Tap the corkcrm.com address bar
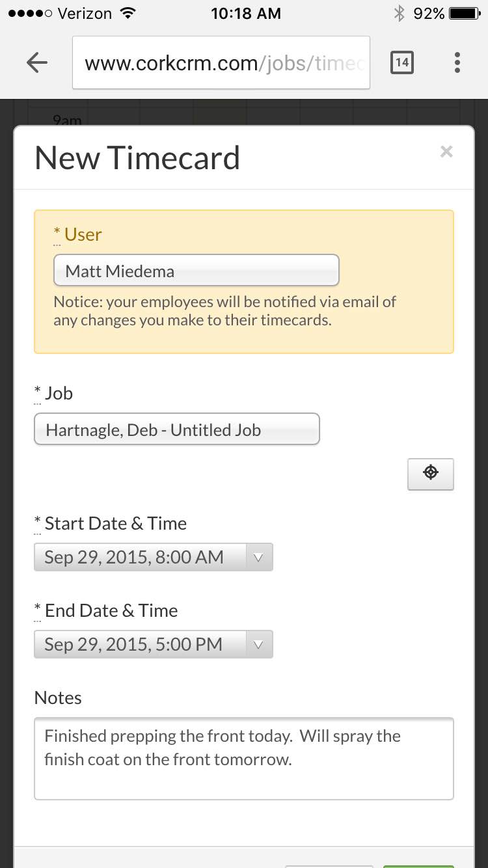The width and height of the screenshot is (488, 868). (x=221, y=62)
